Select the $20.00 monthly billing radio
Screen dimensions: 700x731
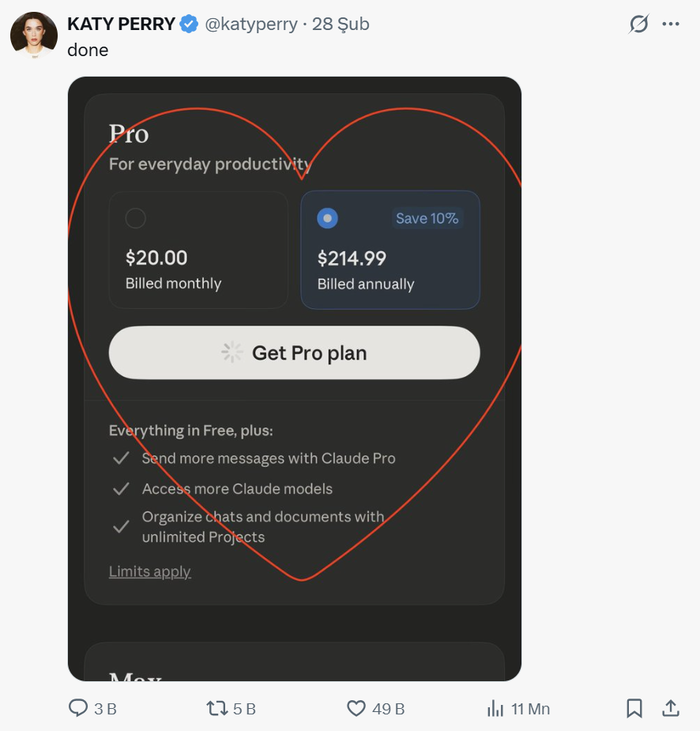136,218
